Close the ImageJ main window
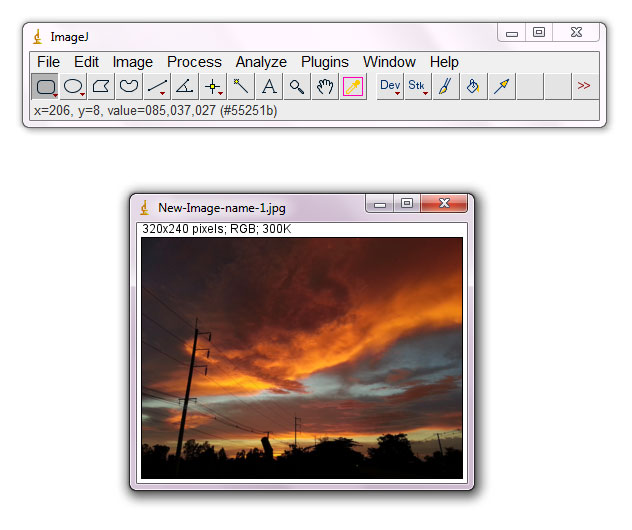 (x=576, y=33)
